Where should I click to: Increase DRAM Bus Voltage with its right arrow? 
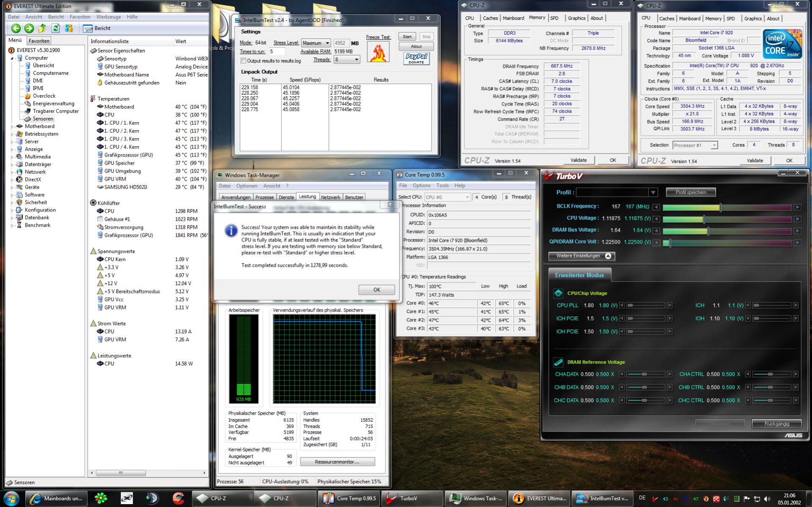pos(797,231)
